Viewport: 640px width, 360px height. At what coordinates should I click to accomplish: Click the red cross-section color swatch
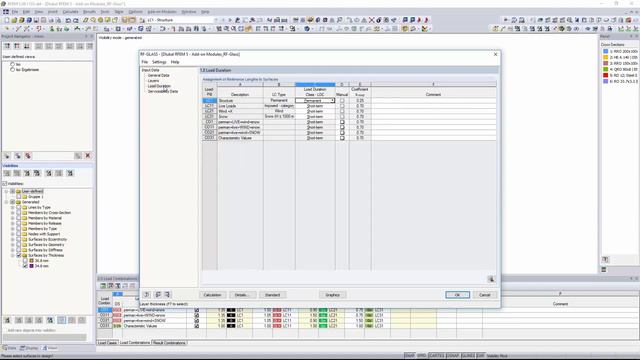pos(606,76)
